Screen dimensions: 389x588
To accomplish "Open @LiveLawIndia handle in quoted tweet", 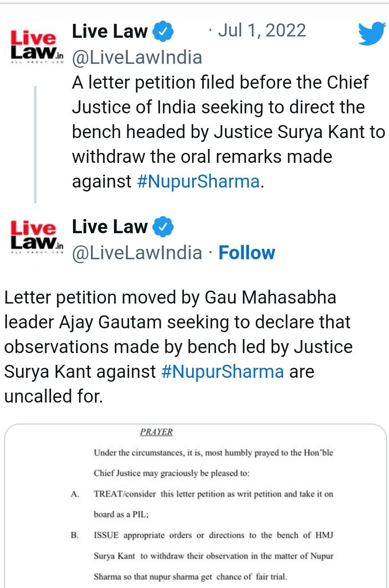I will [137, 57].
